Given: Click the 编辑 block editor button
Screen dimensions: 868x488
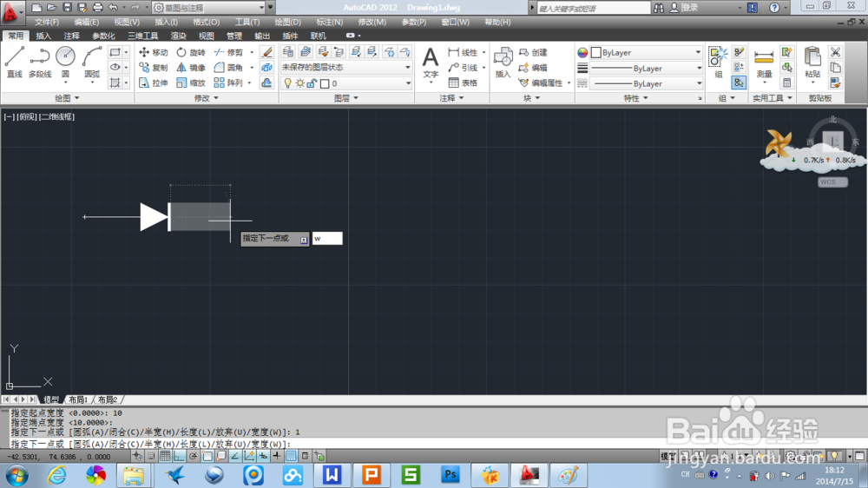Looking at the screenshot, I should [x=533, y=68].
